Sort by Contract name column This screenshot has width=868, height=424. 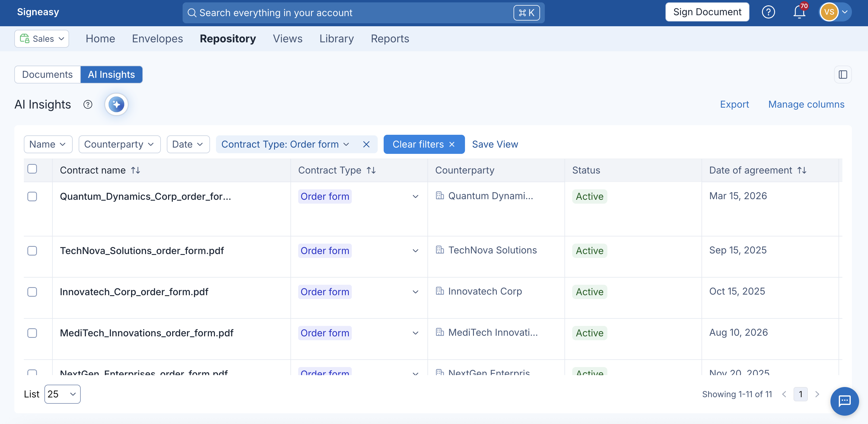tap(136, 170)
